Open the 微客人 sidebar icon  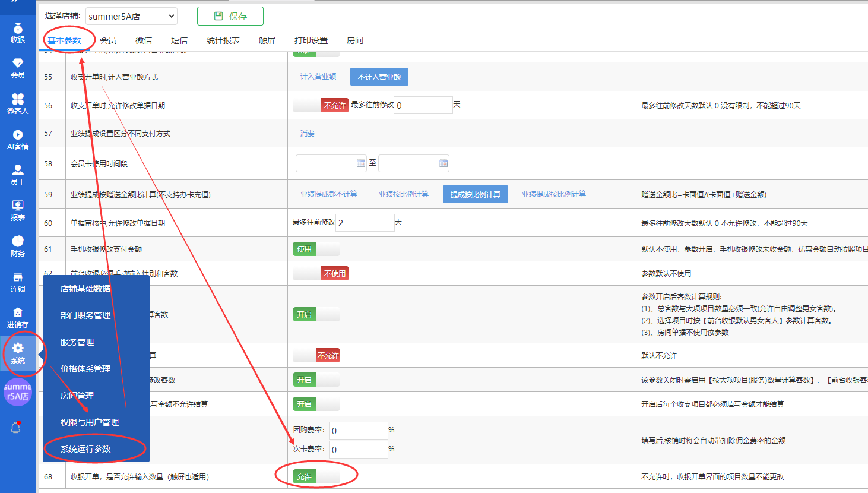18,104
